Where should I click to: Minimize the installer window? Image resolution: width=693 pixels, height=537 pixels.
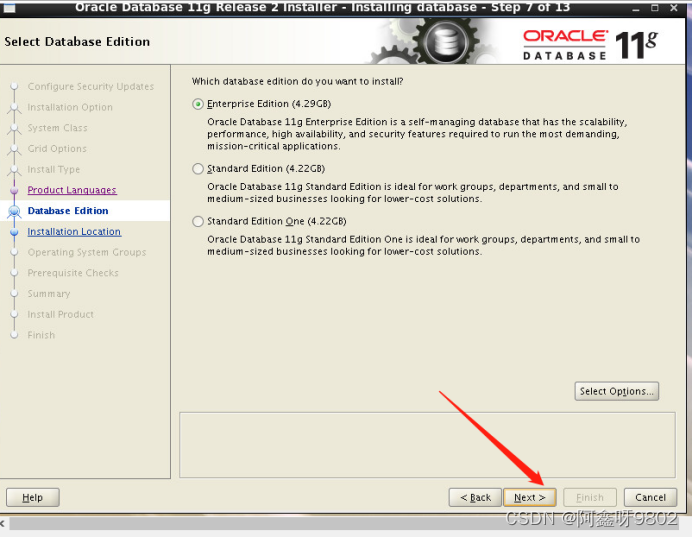click(x=636, y=8)
